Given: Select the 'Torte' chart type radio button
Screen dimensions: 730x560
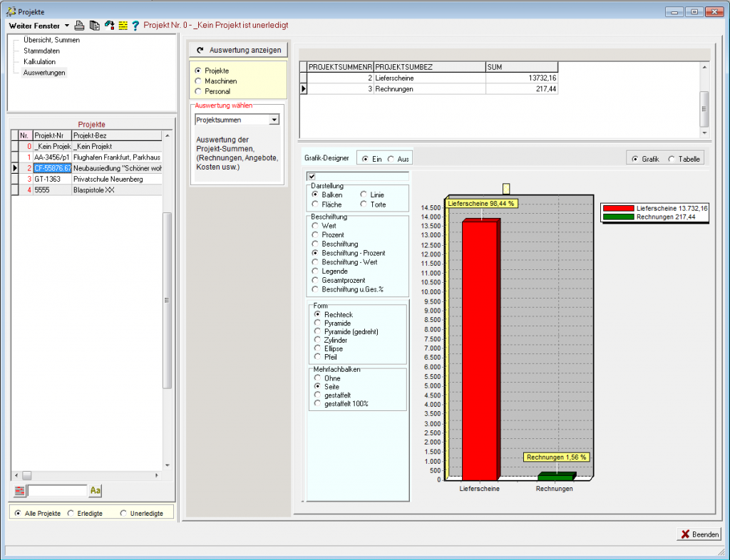Looking at the screenshot, I should tap(364, 204).
